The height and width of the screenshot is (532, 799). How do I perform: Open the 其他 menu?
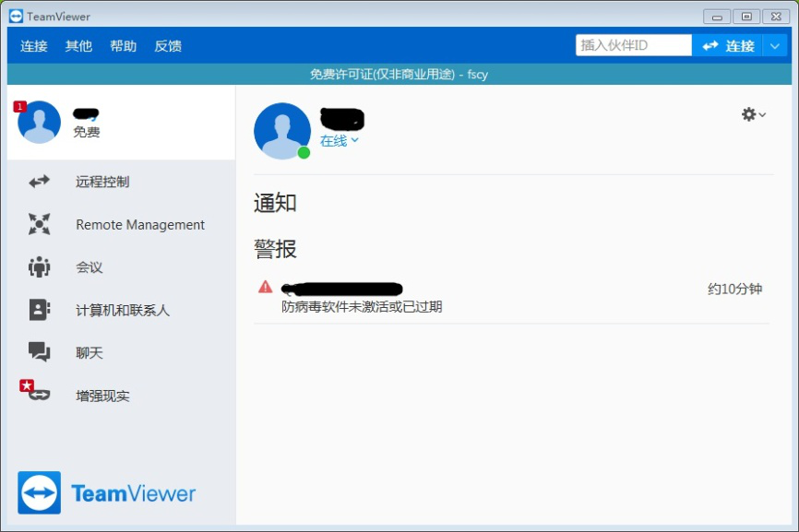tap(78, 46)
